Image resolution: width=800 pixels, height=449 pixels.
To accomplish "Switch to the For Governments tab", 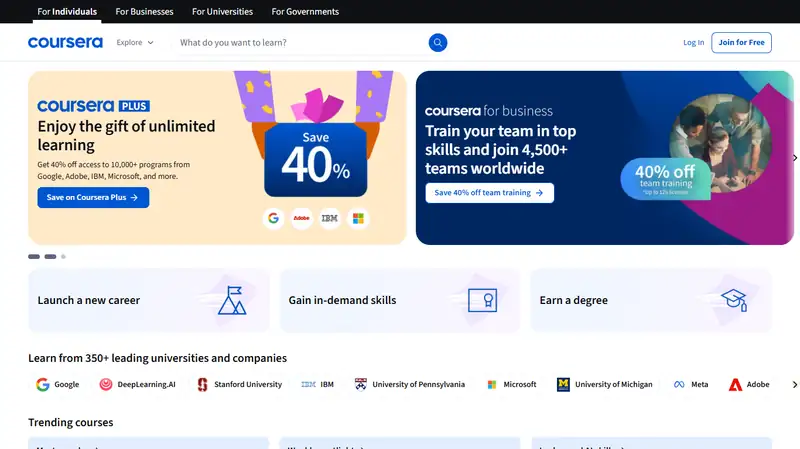I will pyautogui.click(x=305, y=11).
